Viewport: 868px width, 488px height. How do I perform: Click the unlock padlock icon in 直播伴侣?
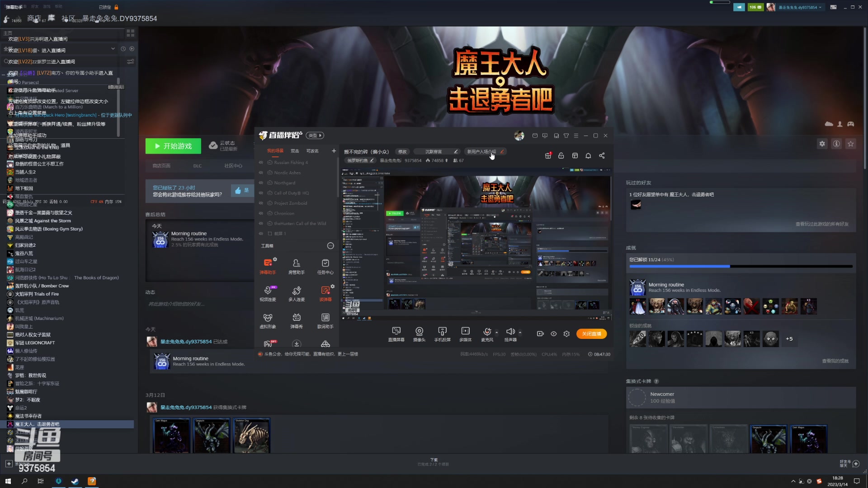tap(561, 155)
